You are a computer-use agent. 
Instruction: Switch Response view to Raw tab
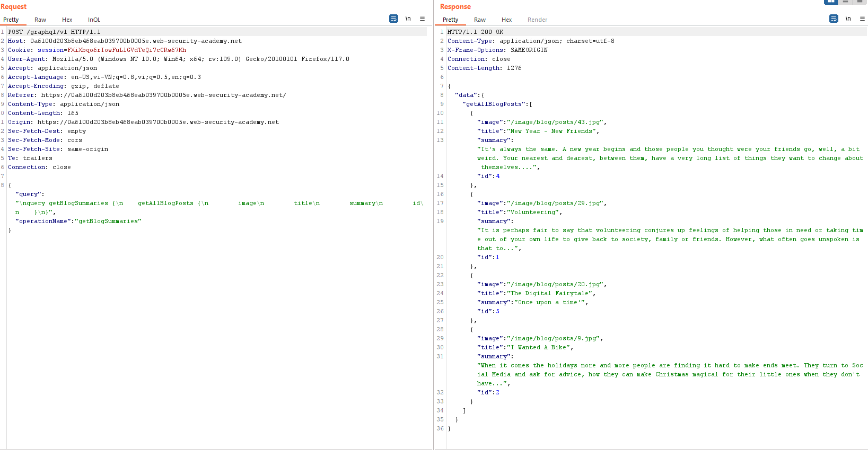479,20
